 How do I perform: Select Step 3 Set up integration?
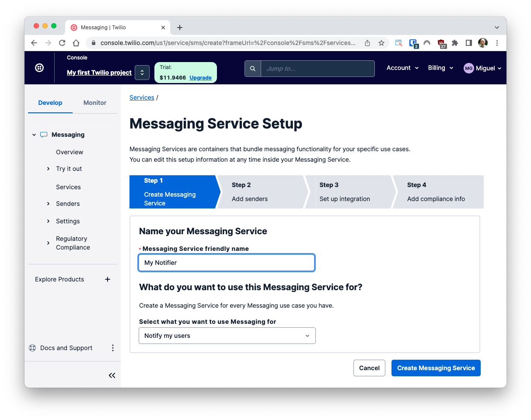pyautogui.click(x=350, y=192)
